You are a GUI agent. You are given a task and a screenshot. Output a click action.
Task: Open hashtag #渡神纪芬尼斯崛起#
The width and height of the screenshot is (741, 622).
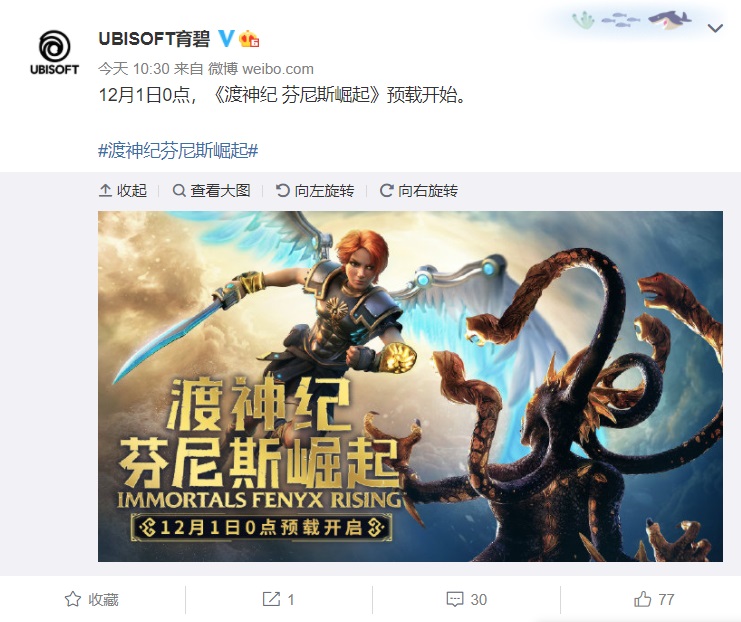pos(178,151)
